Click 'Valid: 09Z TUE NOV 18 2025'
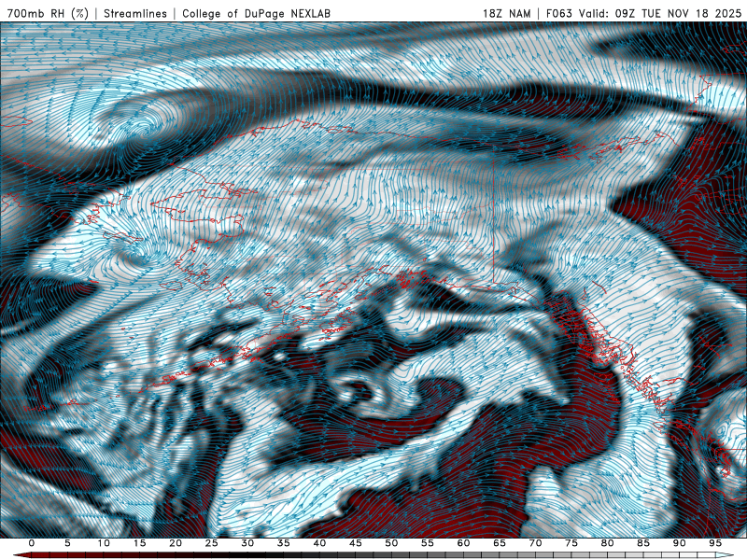 pyautogui.click(x=660, y=13)
